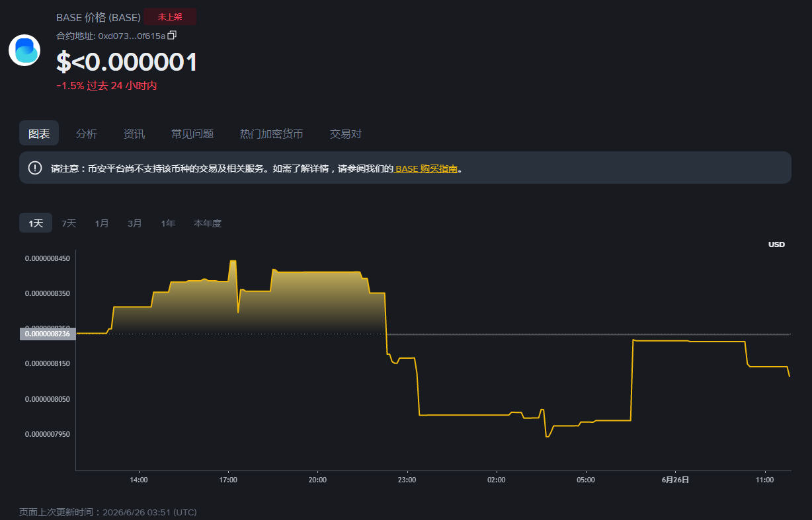Click the 23:00 time axis label
812x520 pixels.
(x=407, y=480)
